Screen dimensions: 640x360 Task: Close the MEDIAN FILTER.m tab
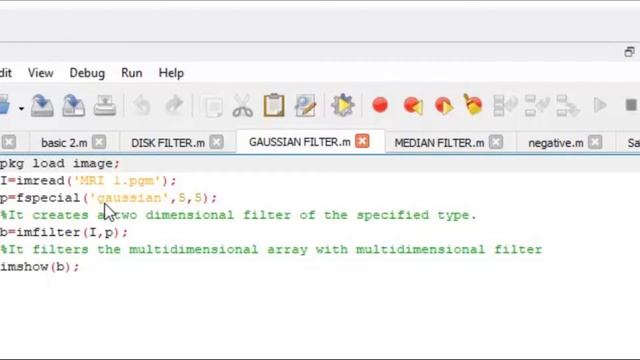pos(496,142)
